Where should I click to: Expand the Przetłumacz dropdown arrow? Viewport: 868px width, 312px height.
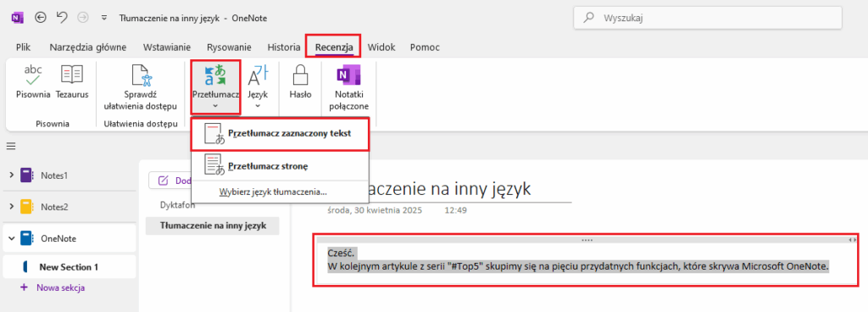coord(215,105)
